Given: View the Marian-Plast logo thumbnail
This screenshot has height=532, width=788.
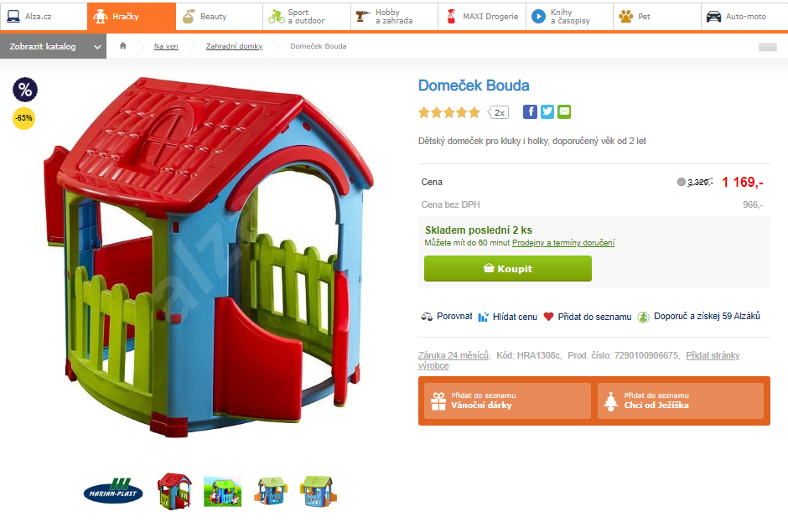Looking at the screenshot, I should (x=113, y=491).
